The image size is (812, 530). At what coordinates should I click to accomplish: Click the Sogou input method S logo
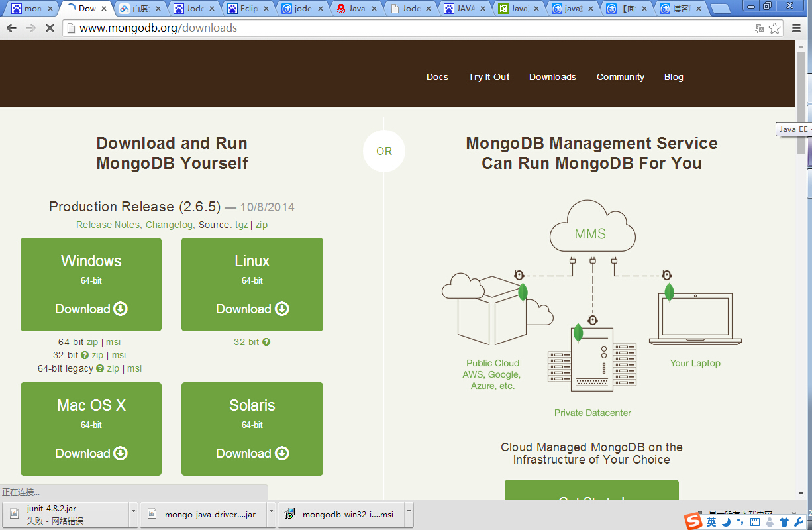click(693, 521)
